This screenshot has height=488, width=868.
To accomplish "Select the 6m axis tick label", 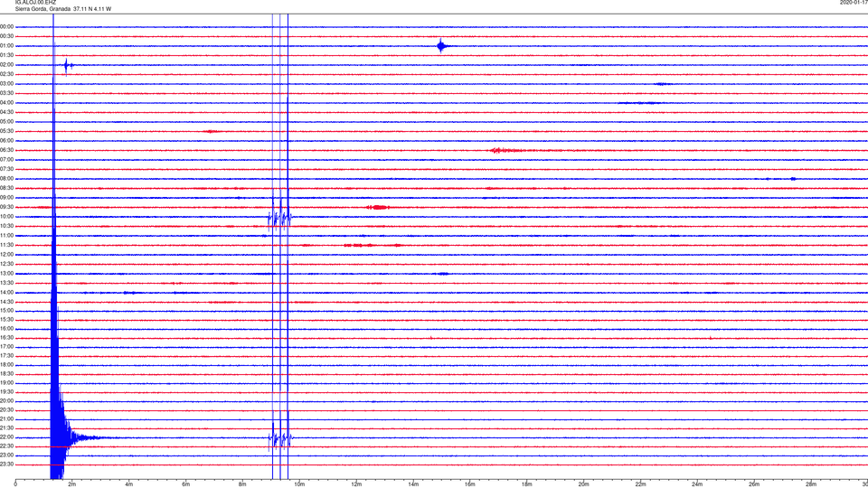I will pyautogui.click(x=186, y=484).
